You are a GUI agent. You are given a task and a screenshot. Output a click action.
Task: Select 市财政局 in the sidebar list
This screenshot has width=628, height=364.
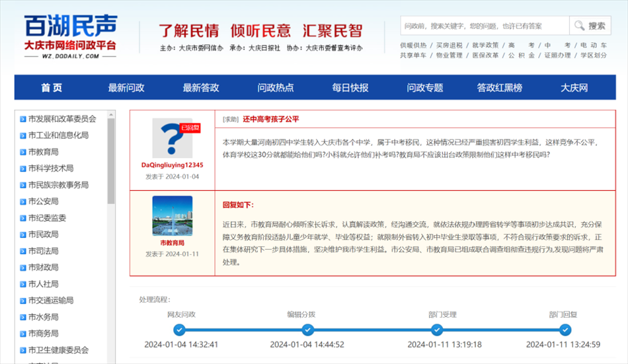coord(43,268)
